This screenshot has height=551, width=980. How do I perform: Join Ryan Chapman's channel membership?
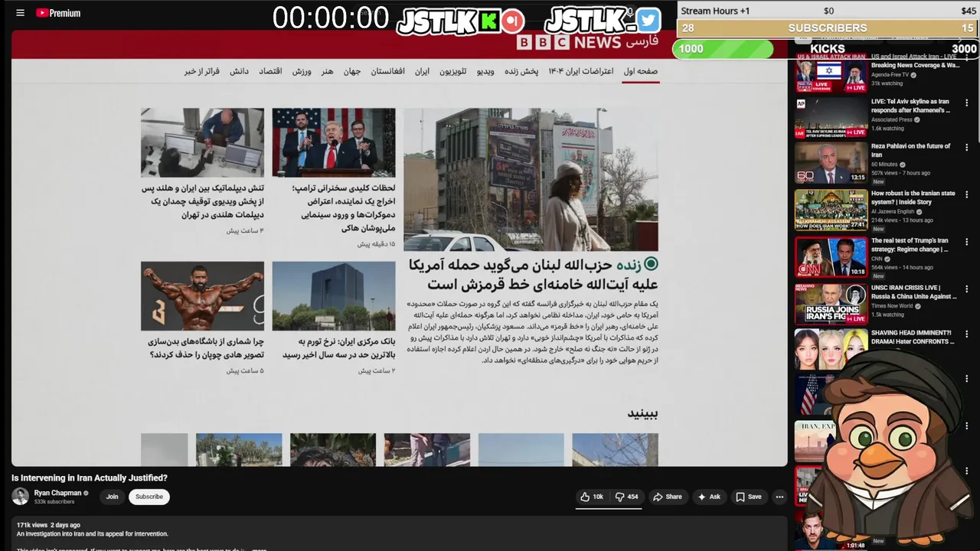[112, 497]
